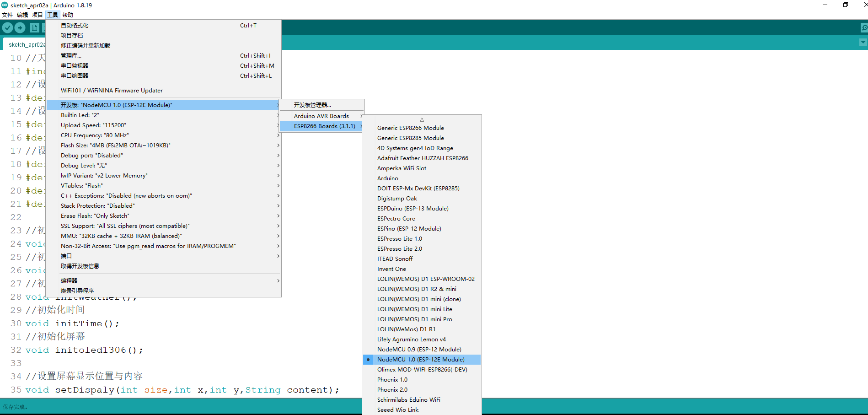This screenshot has width=868, height=415.
Task: Expand Debug port "Disabled" submenu
Action: tap(164, 156)
